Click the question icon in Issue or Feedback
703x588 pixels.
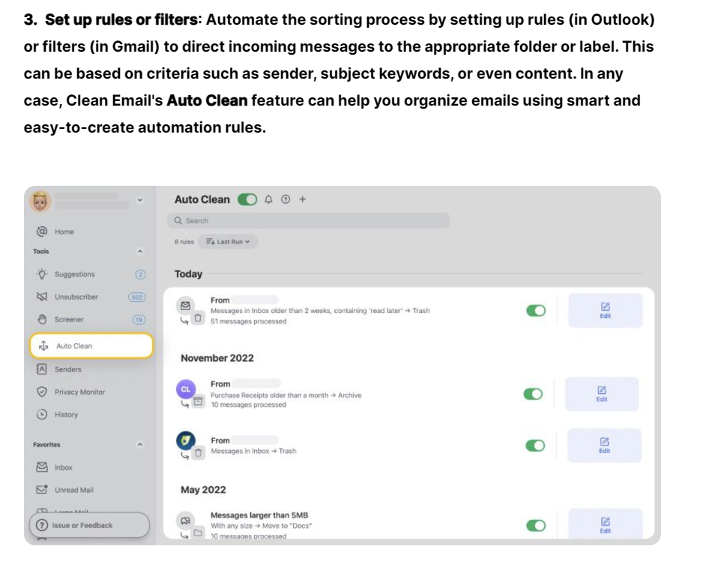[x=42, y=525]
